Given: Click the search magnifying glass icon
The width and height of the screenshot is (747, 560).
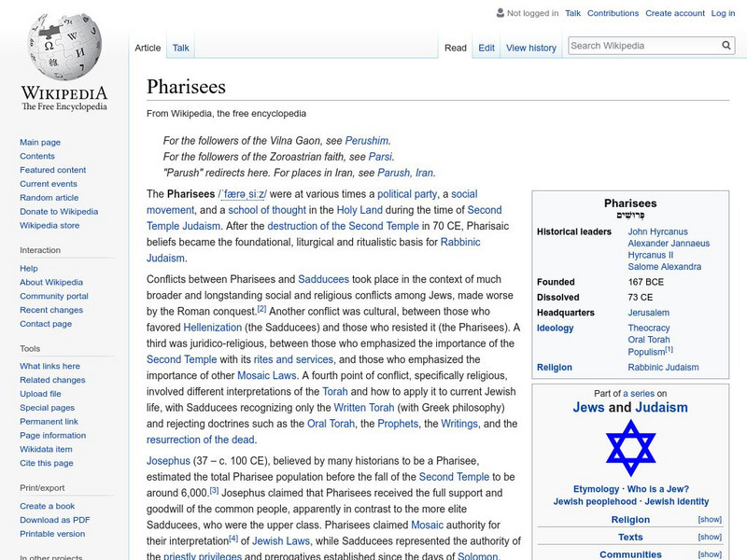Looking at the screenshot, I should (x=726, y=45).
